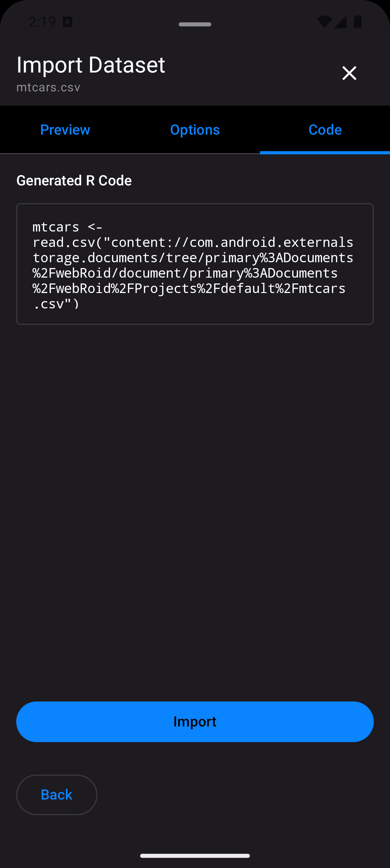Go back with the Back button
This screenshot has width=390, height=868.
pos(57,795)
